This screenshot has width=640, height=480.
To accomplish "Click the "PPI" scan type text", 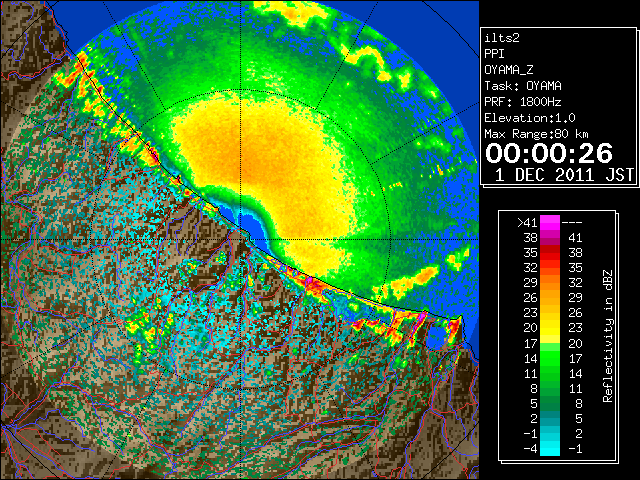I will 494,54.
